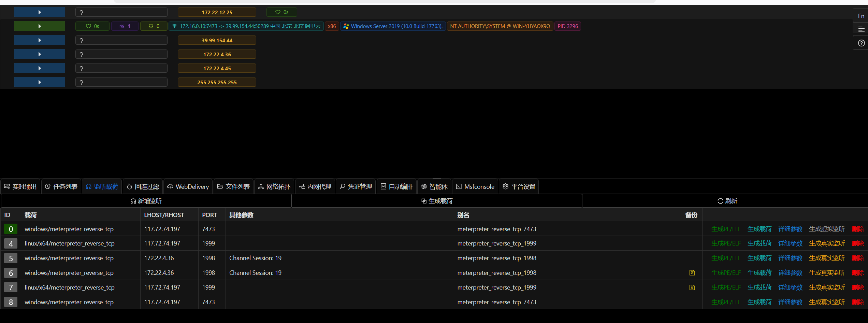The image size is (868, 323).
Task: Expand host 172.22.12.25 with its arrow button
Action: pyautogui.click(x=40, y=12)
